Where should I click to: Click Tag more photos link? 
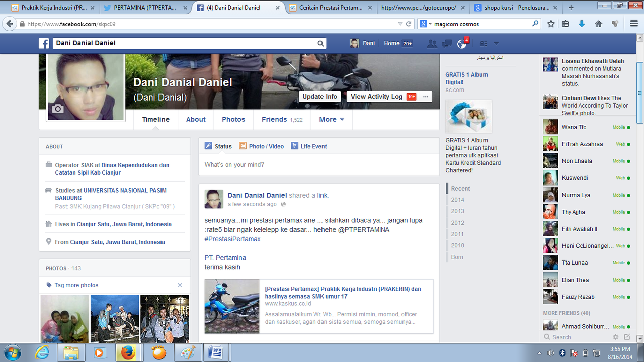[76, 285]
